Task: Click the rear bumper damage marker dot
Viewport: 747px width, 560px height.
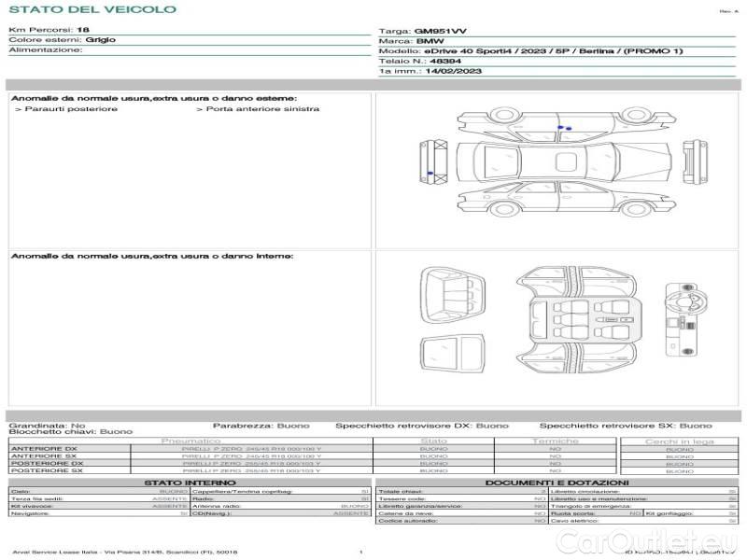Action: 430,174
